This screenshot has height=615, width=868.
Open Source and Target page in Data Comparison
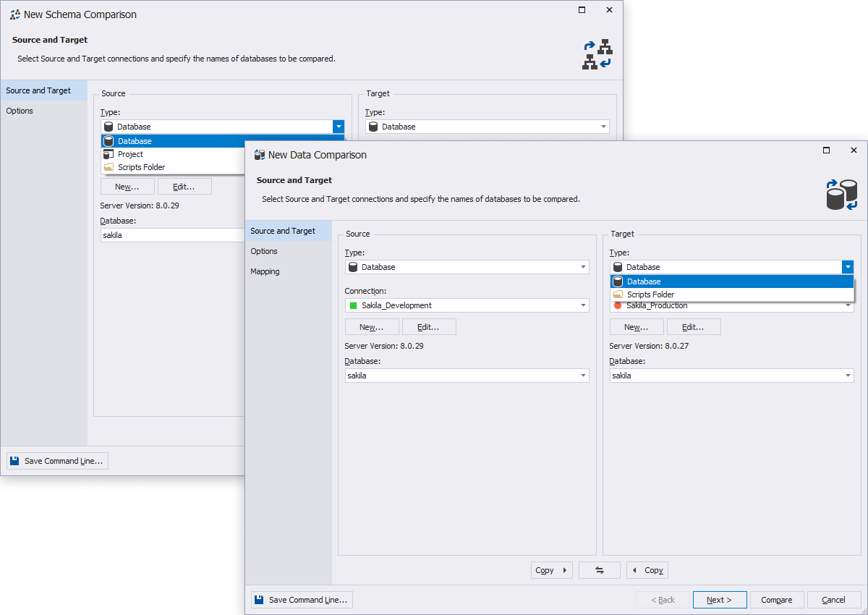[x=289, y=231]
